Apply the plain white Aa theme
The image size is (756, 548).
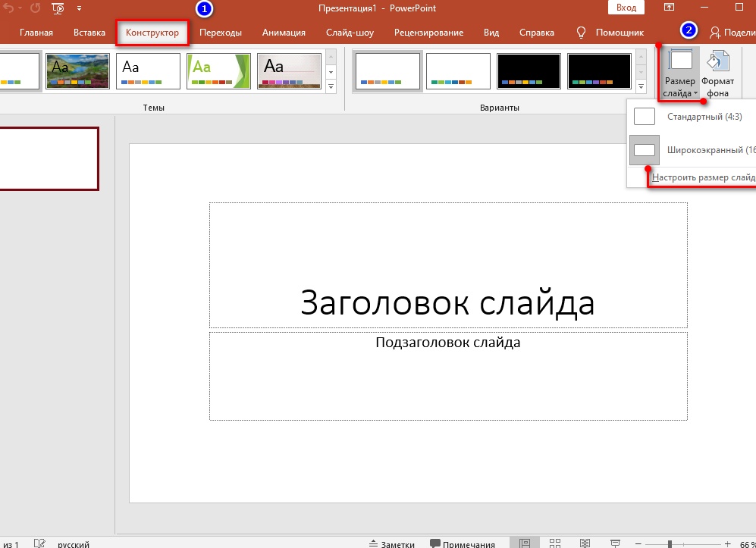coord(148,71)
